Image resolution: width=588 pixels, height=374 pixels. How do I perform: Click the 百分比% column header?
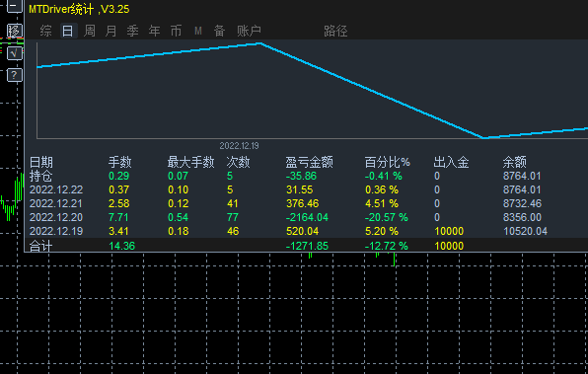pos(388,163)
